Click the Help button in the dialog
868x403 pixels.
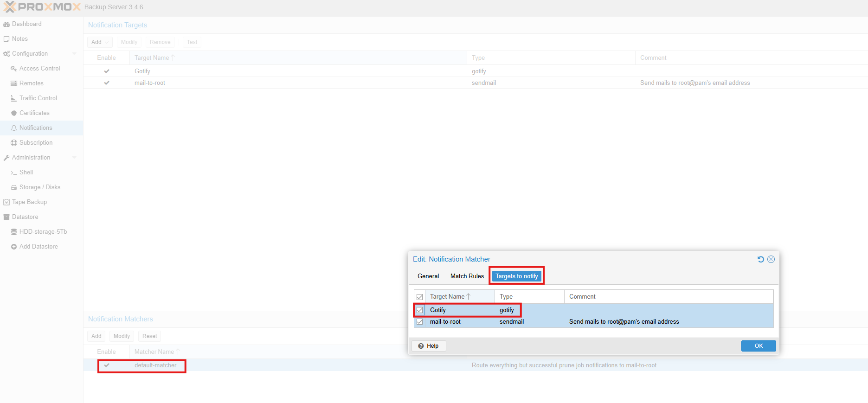pos(429,346)
